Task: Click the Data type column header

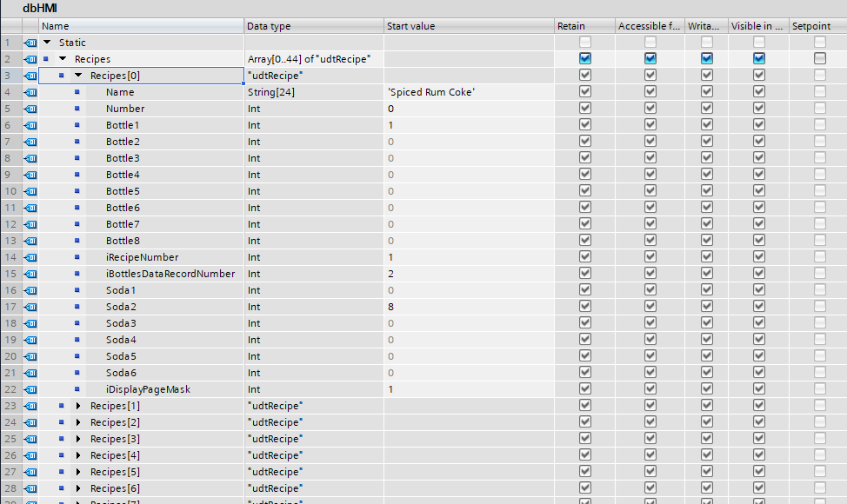Action: [x=314, y=26]
